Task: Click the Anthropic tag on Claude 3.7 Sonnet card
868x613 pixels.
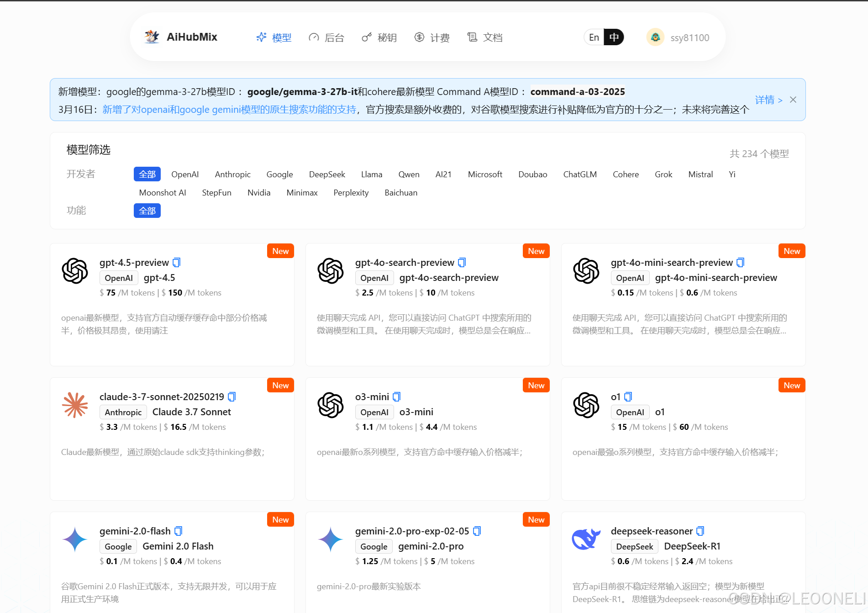Action: click(x=123, y=412)
